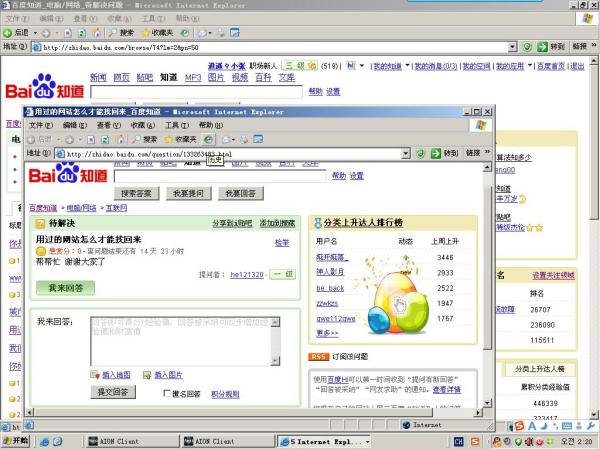Click the 更多>> link under the ranking list
Screen dimensions: 600x450
(327, 333)
